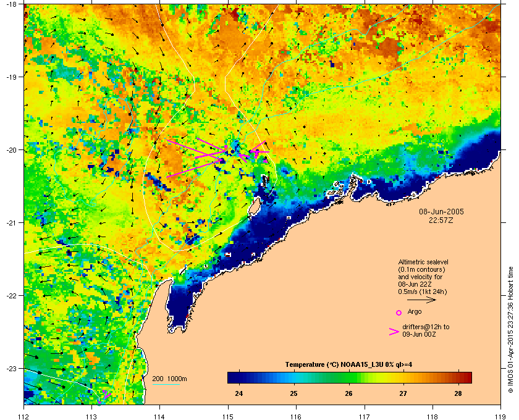The width and height of the screenshot is (519, 420).
Task: Click the latitude axis label -18
Action: pyautogui.click(x=11, y=4)
